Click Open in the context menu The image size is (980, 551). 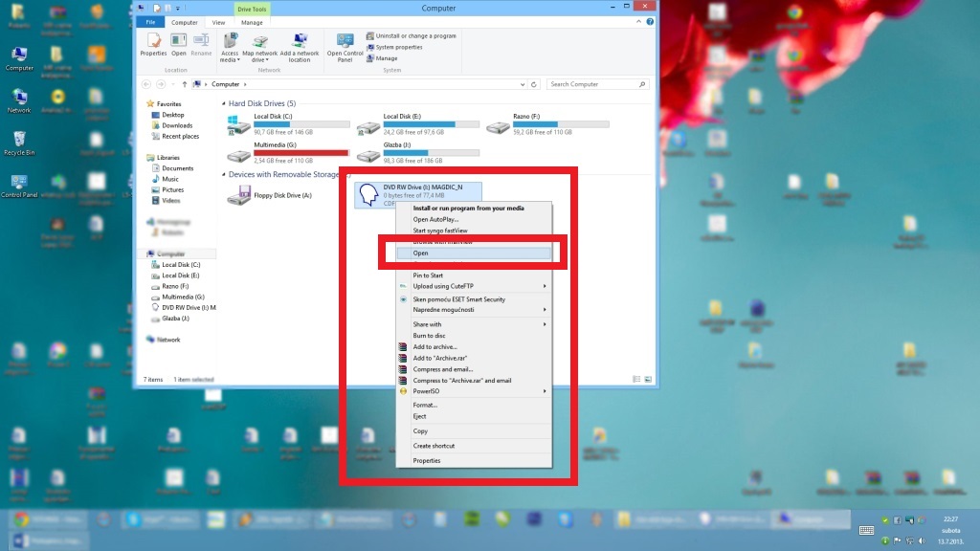point(421,253)
